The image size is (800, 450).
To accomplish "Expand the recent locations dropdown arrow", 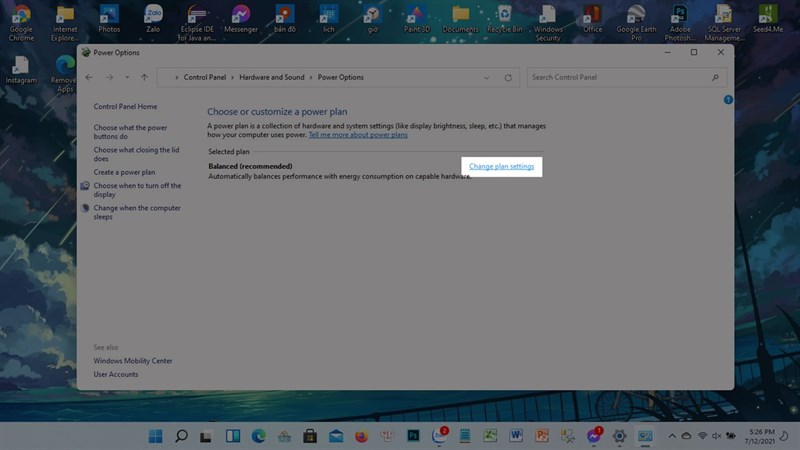I will point(127,78).
